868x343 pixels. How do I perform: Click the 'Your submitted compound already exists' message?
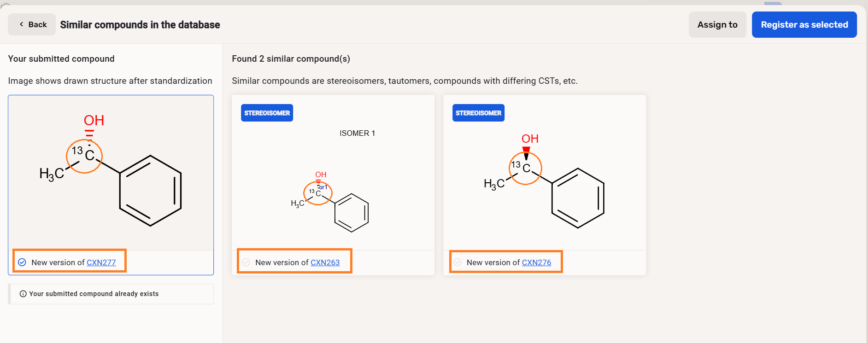94,294
